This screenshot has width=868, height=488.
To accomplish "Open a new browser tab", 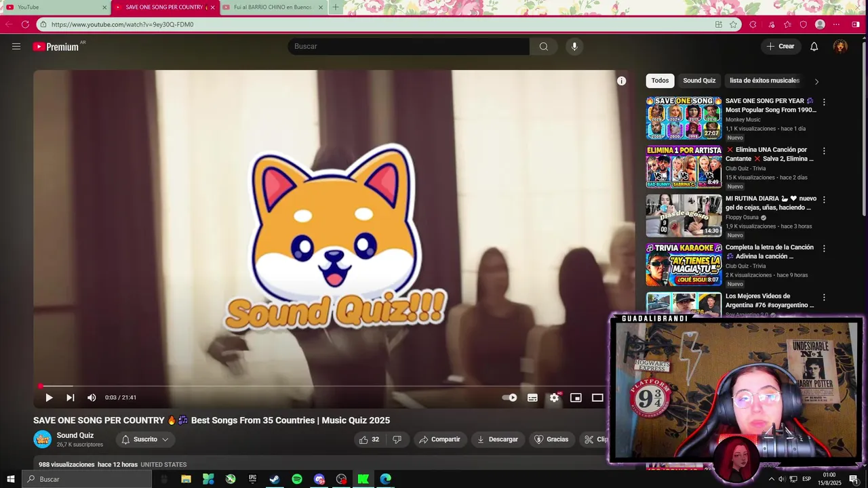I will [335, 7].
